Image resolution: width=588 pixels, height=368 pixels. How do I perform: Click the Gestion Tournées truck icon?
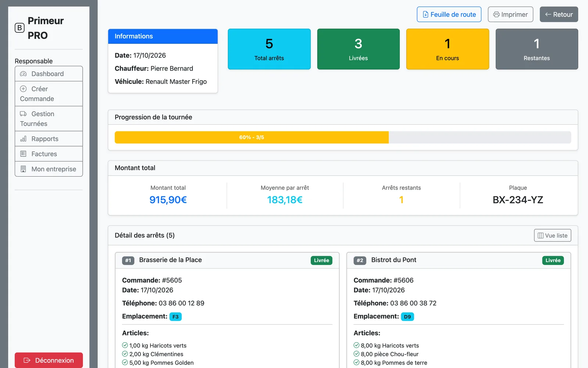[23, 114]
